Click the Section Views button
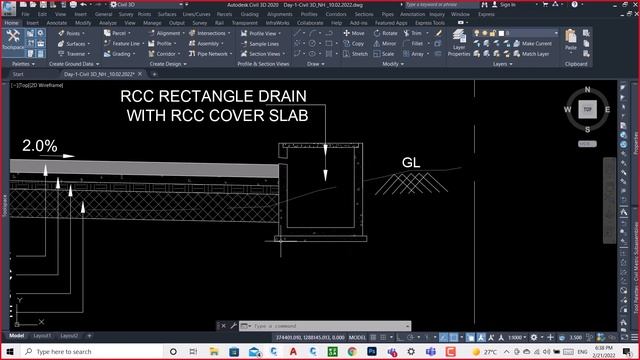The height and width of the screenshot is (360, 640). [263, 53]
